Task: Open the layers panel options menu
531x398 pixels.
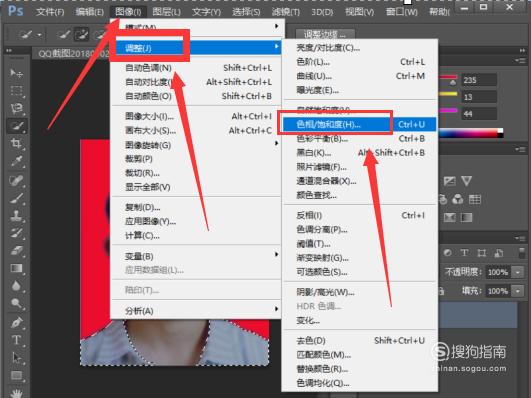Action: coord(520,238)
